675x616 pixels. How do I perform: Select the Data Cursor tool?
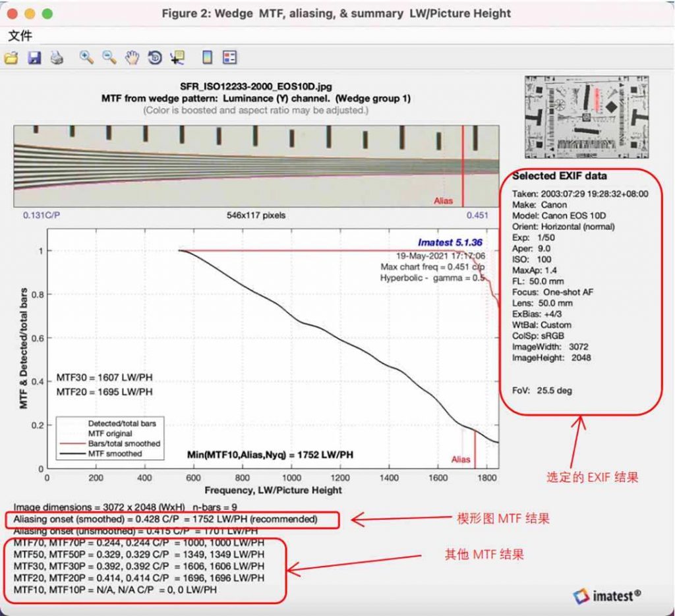click(177, 57)
